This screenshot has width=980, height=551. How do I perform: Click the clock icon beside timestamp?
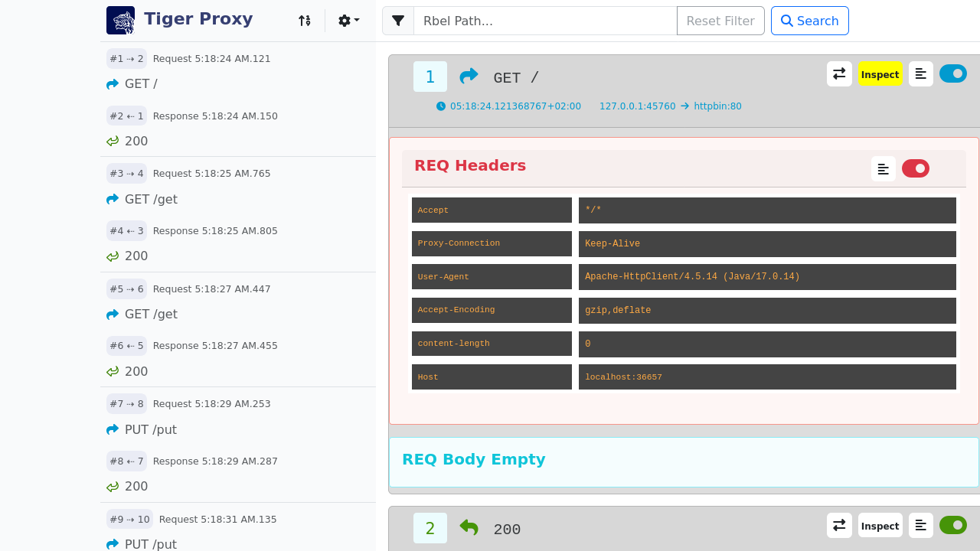[441, 106]
